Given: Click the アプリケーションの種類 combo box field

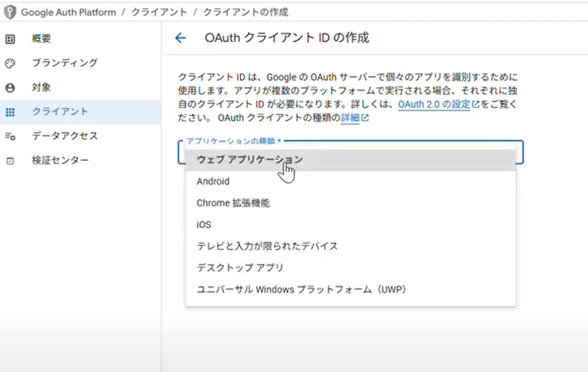Looking at the screenshot, I should click(351, 152).
